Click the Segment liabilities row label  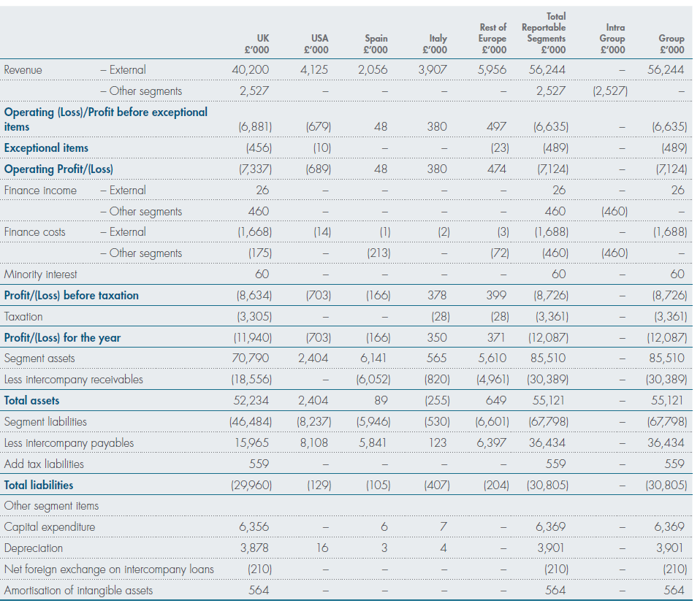tap(45, 422)
